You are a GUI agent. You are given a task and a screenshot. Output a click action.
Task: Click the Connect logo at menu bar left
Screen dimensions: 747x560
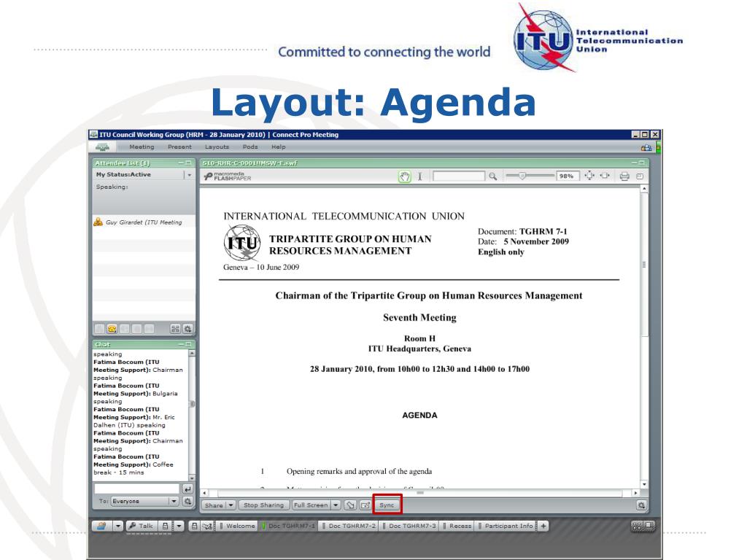click(102, 147)
